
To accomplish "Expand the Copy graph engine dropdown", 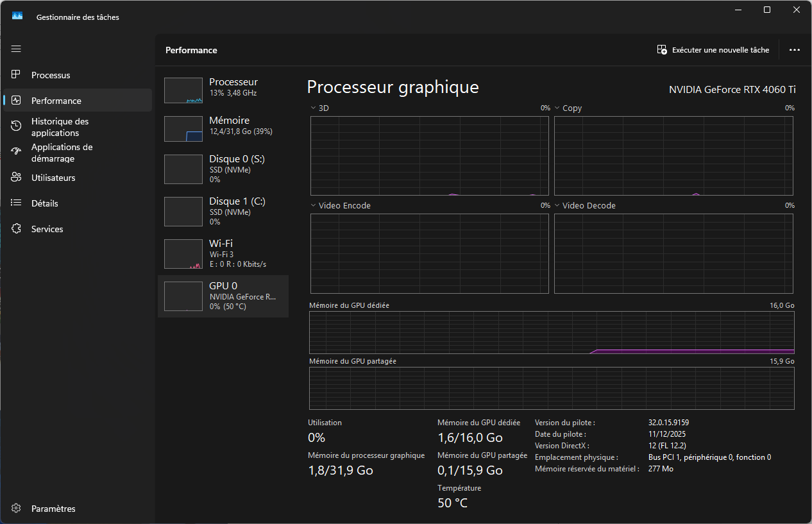I will pos(557,108).
